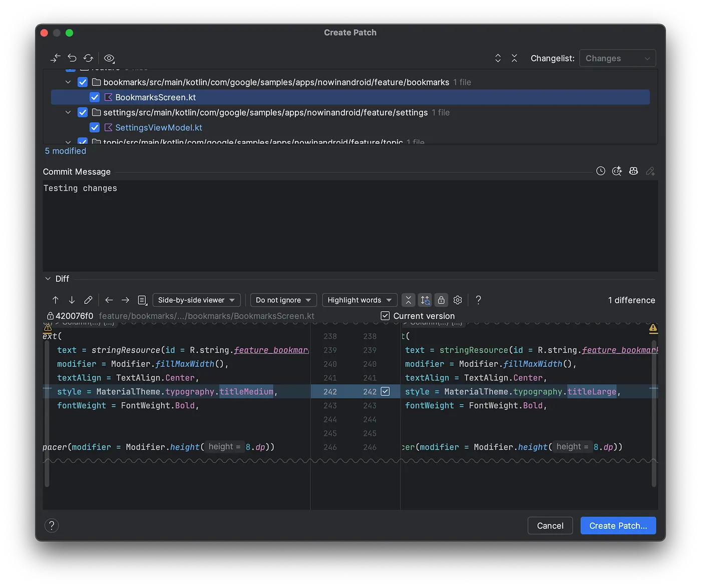Click the Create Patch... button
This screenshot has width=701, height=588.
point(618,525)
